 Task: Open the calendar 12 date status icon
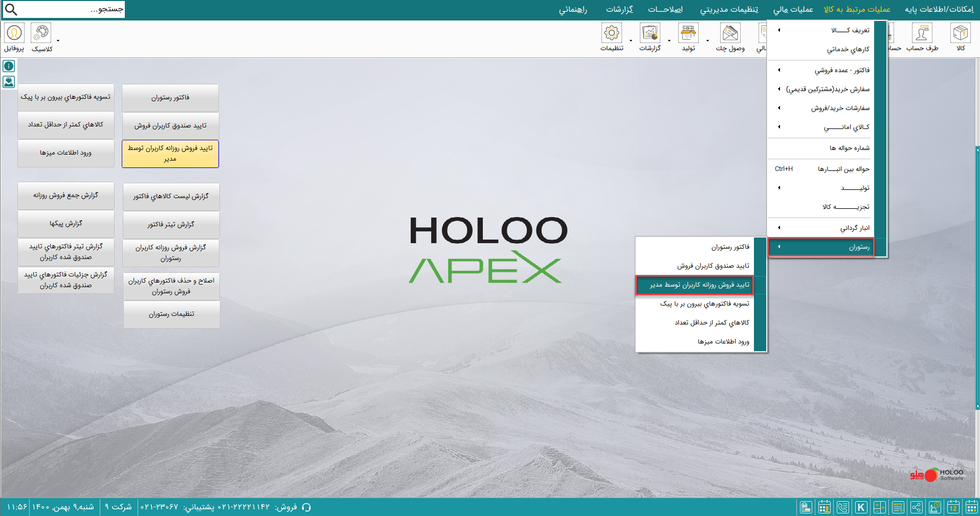[x=953, y=507]
